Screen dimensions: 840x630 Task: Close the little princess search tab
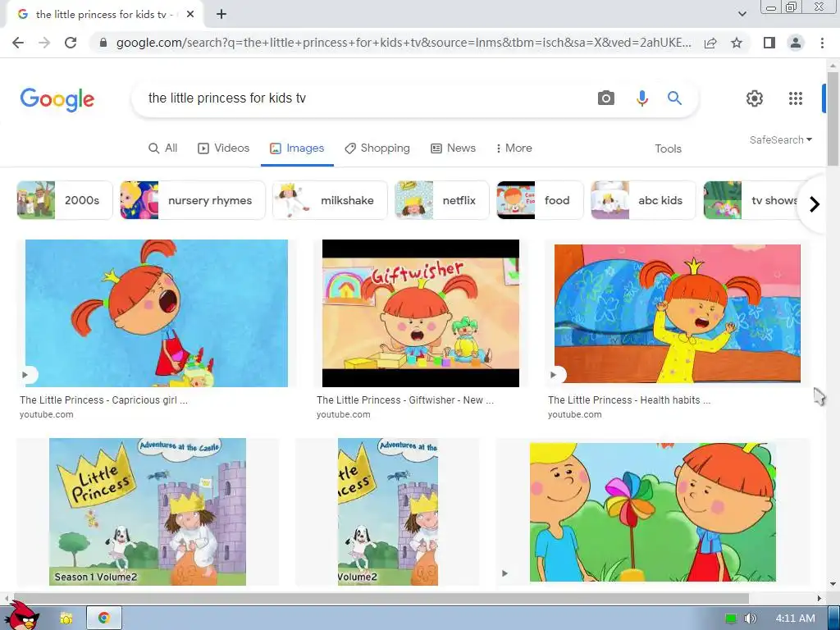tap(190, 15)
